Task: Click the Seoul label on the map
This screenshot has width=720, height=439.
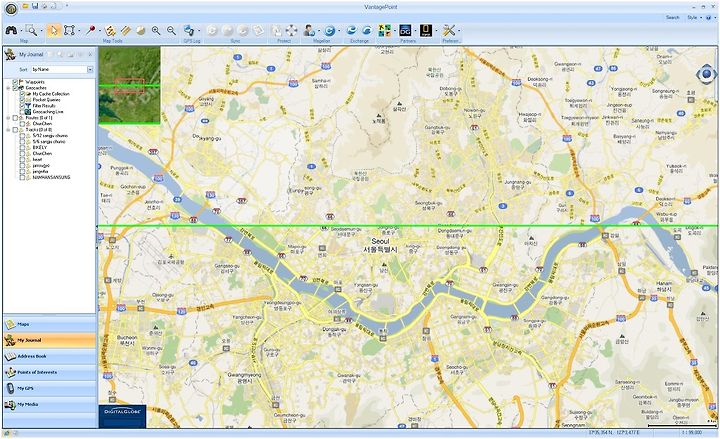Action: (x=380, y=241)
